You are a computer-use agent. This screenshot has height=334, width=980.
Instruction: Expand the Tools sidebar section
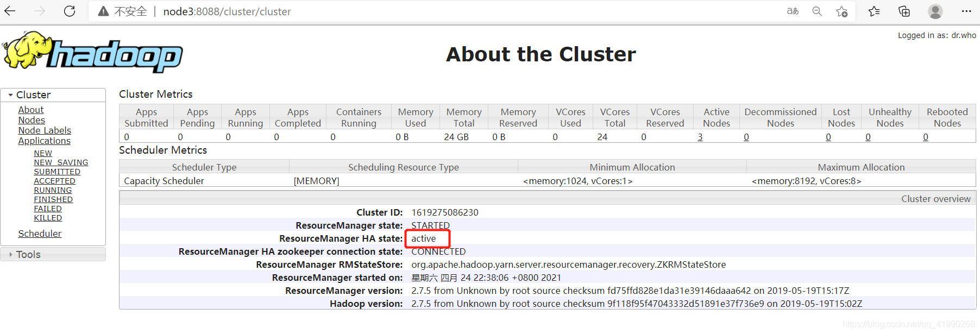tap(53, 254)
